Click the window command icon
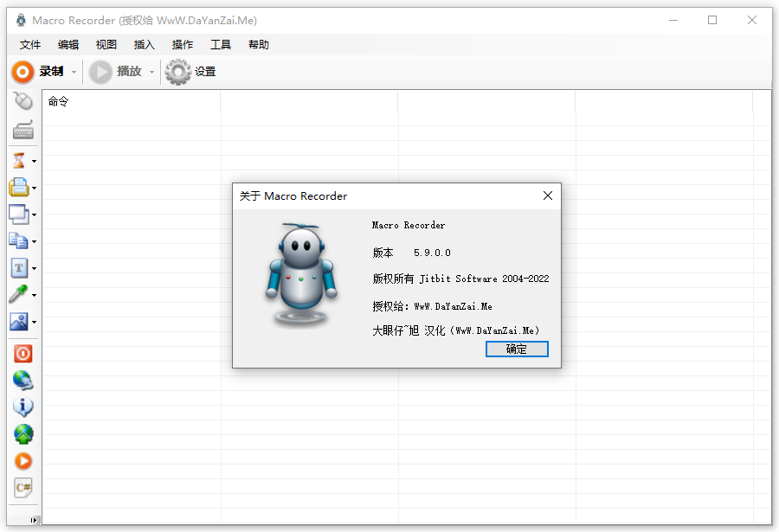Viewport: 779px width, 532px height. pyautogui.click(x=19, y=215)
